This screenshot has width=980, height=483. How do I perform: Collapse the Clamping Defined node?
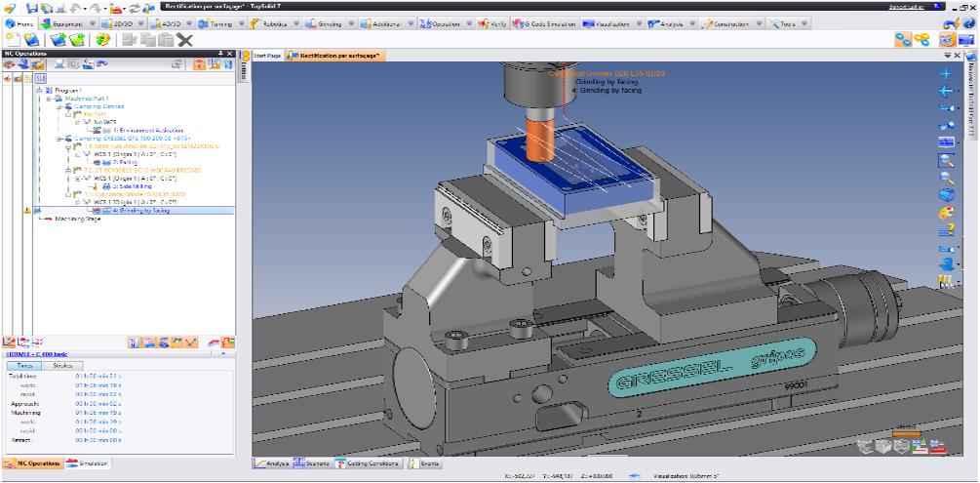pyautogui.click(x=58, y=107)
